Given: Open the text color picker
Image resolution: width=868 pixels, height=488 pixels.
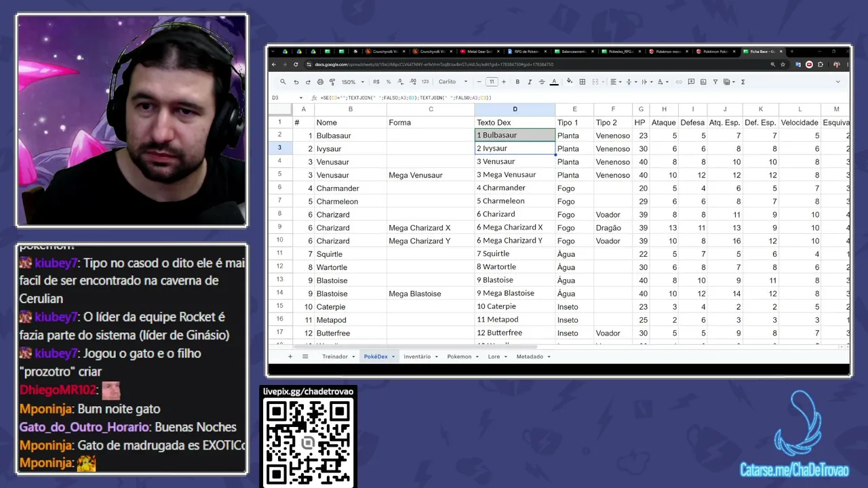Looking at the screenshot, I should pos(554,82).
